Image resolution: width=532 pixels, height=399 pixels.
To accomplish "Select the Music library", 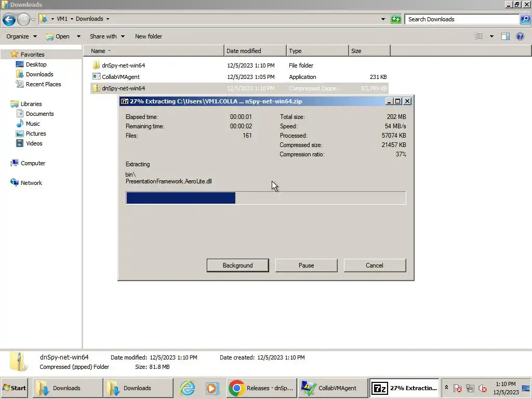I will click(x=33, y=124).
